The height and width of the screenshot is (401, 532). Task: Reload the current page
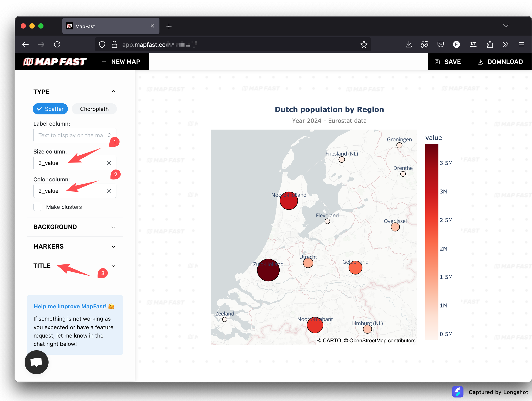[57, 45]
